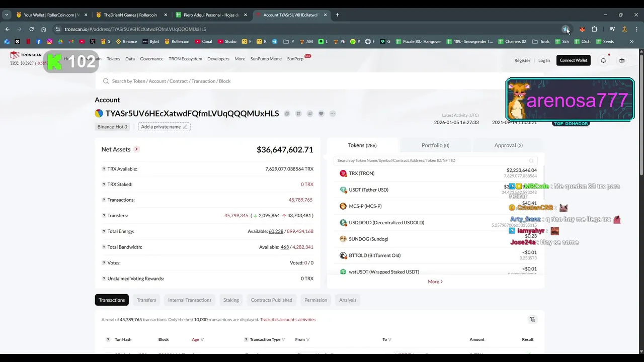Focus the token search field in Tokens panel
The image size is (644, 362).
(x=435, y=160)
